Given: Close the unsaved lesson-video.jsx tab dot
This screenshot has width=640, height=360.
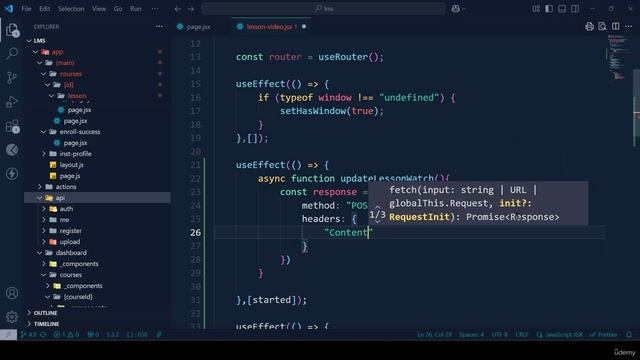Looking at the screenshot, I should [304, 27].
